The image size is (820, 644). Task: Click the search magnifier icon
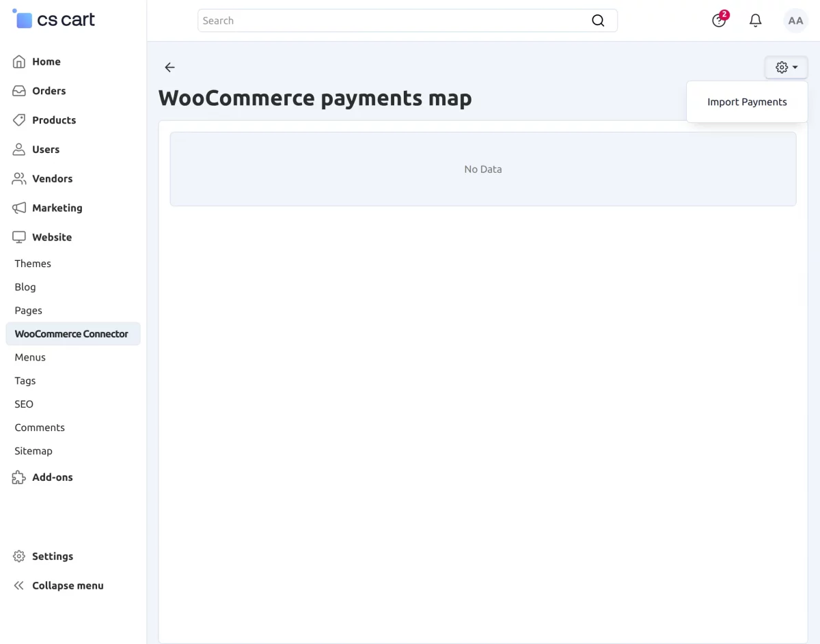pos(598,20)
